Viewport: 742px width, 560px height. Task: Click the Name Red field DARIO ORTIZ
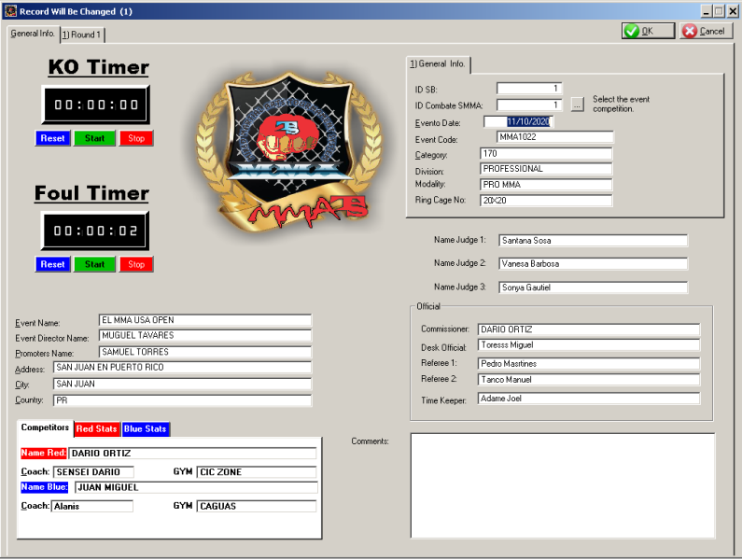click(x=192, y=454)
